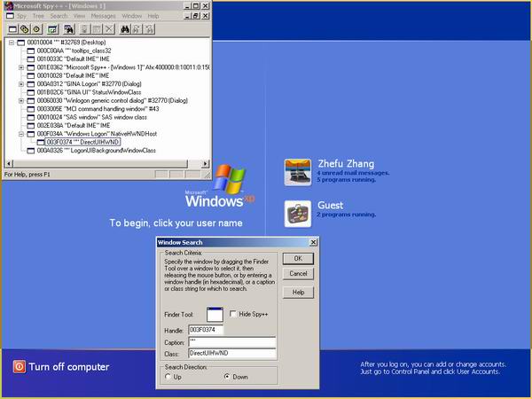This screenshot has height=399, width=532.
Task: Open the Spy menu
Action: click(21, 16)
